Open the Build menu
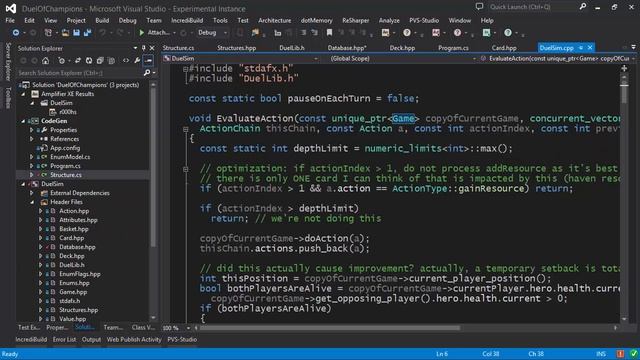The width and height of the screenshot is (640, 360). click(x=102, y=20)
